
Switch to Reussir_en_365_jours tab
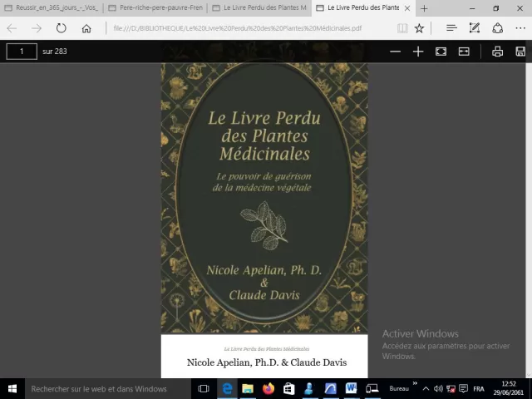(52, 7)
